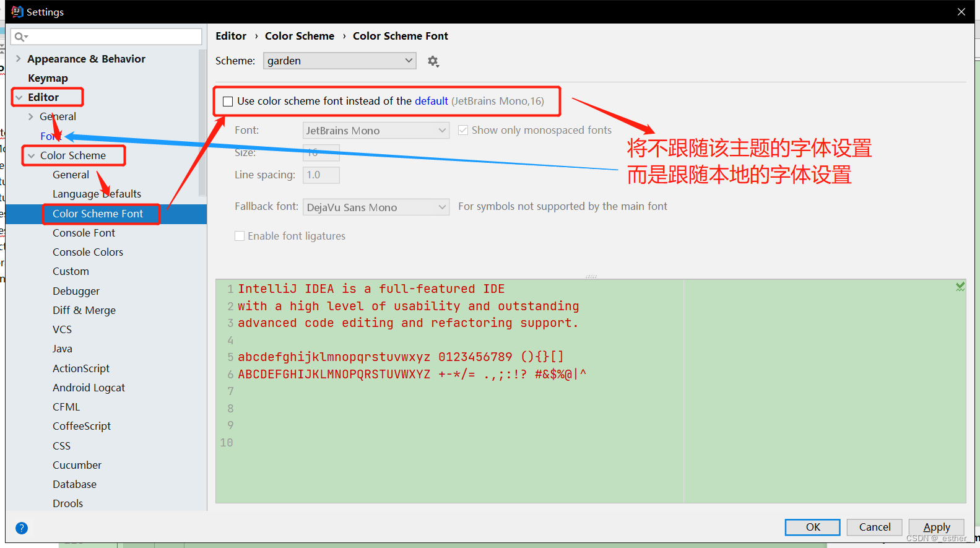Image resolution: width=980 pixels, height=548 pixels.
Task: Click the IntelliJ logo in the title bar
Action: [17, 12]
